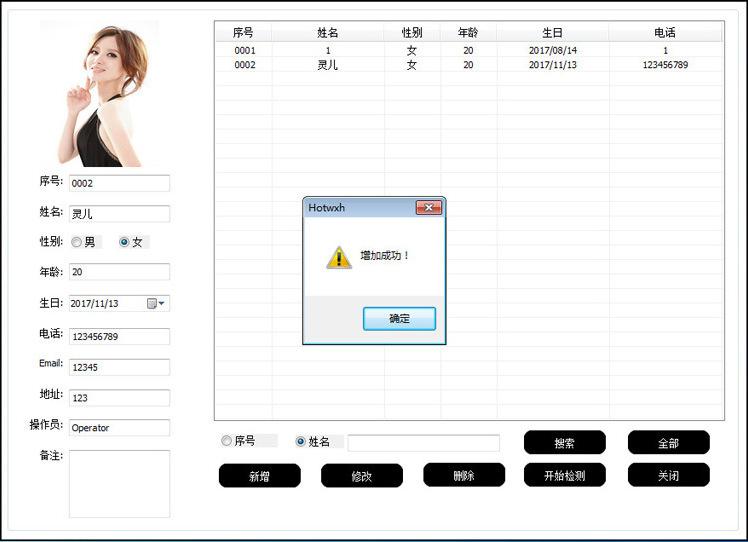Click the 2017/11/13 cell in the table
The width and height of the screenshot is (748, 542).
pos(553,64)
